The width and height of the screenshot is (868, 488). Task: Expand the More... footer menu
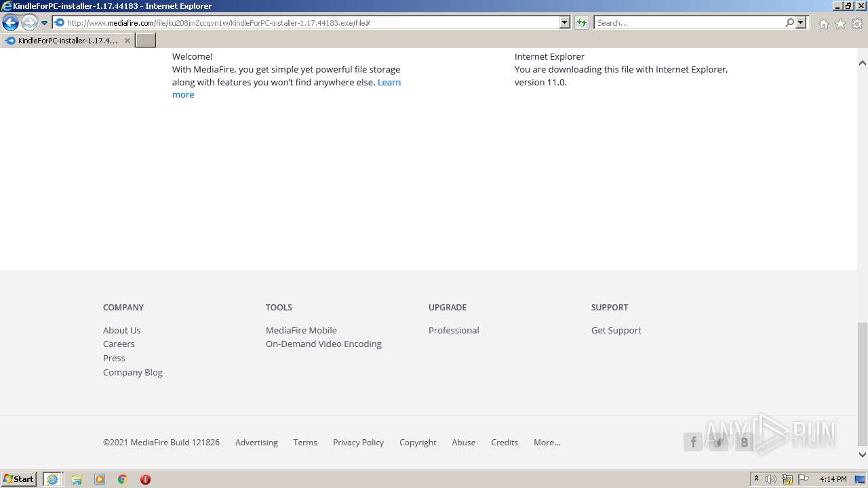pyautogui.click(x=547, y=442)
